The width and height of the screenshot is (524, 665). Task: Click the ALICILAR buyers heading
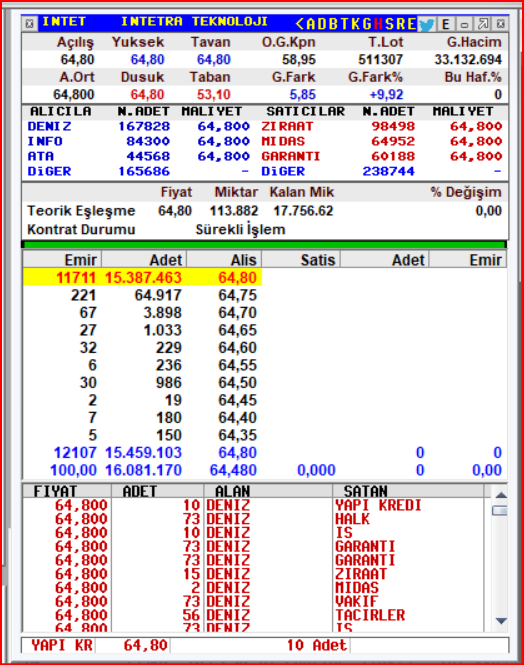60,112
